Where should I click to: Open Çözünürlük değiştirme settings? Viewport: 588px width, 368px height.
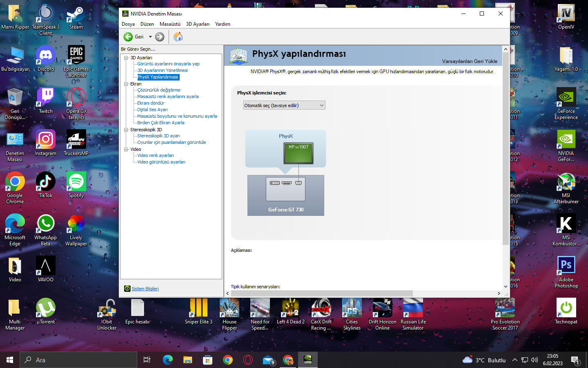(159, 90)
